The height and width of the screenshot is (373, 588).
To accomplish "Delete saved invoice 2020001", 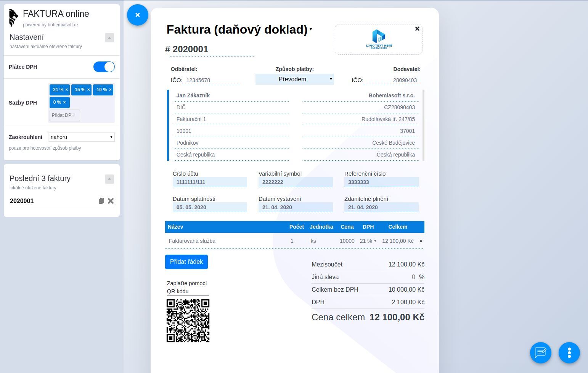I will tap(111, 201).
